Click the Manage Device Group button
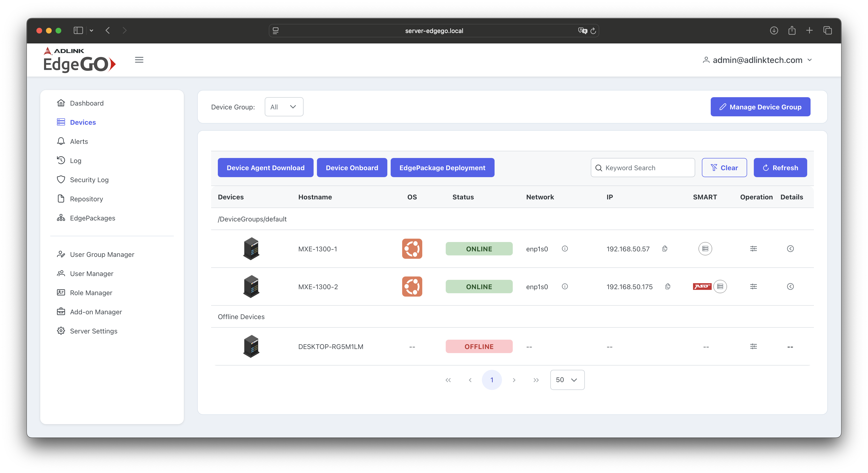The width and height of the screenshot is (868, 473). coord(760,107)
